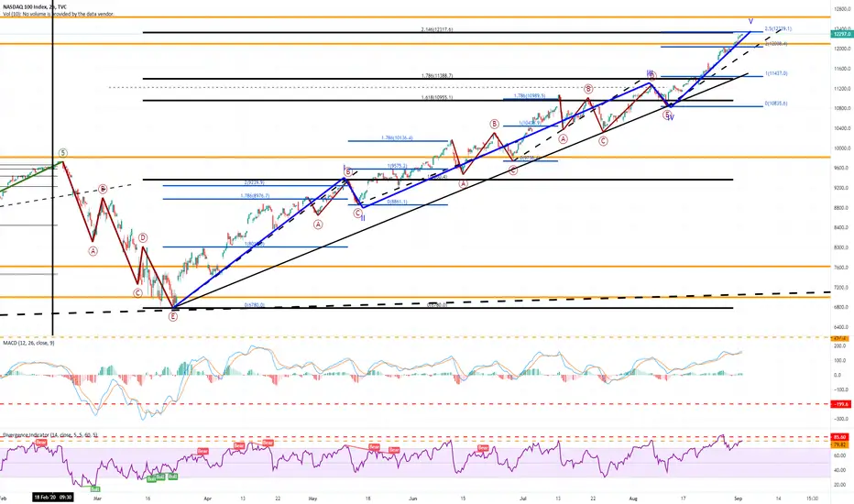Select the circled 5 wave label

62,153
